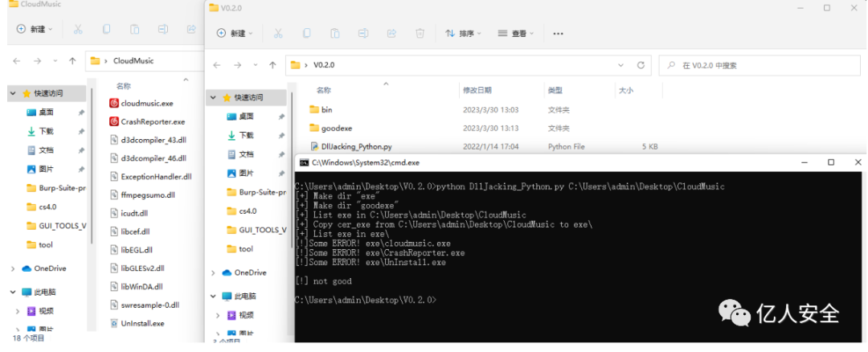Screen dimensions: 868x352
Task: Sort by 大小 column in V0.2.0
Action: [x=626, y=90]
